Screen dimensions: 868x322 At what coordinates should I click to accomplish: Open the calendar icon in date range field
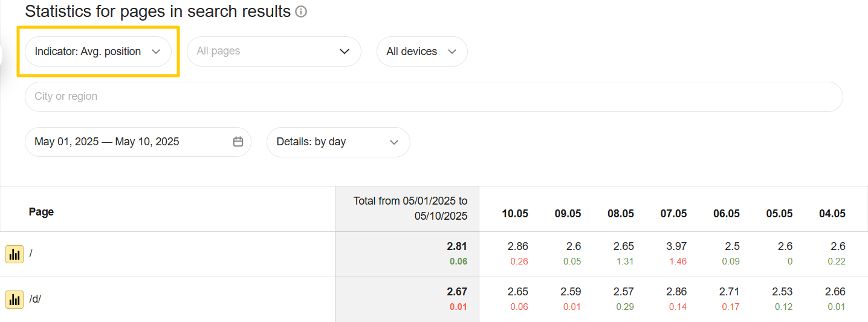[238, 142]
